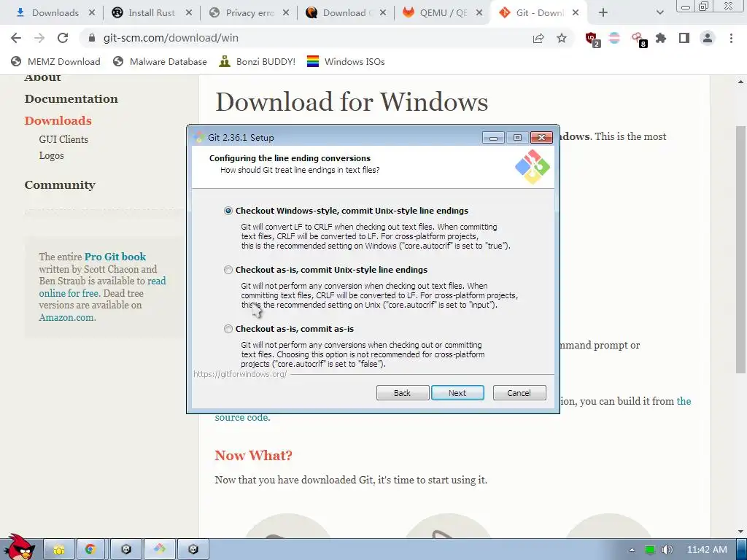This screenshot has width=747, height=560.
Task: Open the extension with badge 8
Action: coord(638,39)
